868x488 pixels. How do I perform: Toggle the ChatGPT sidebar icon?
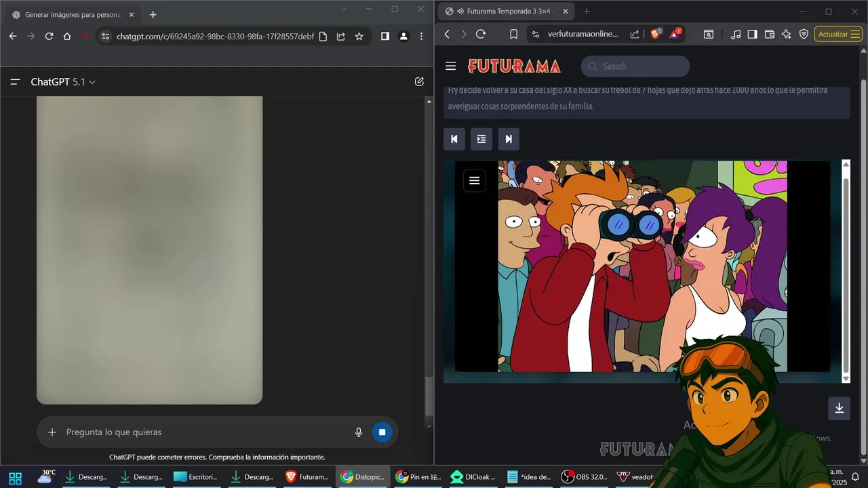pyautogui.click(x=15, y=82)
